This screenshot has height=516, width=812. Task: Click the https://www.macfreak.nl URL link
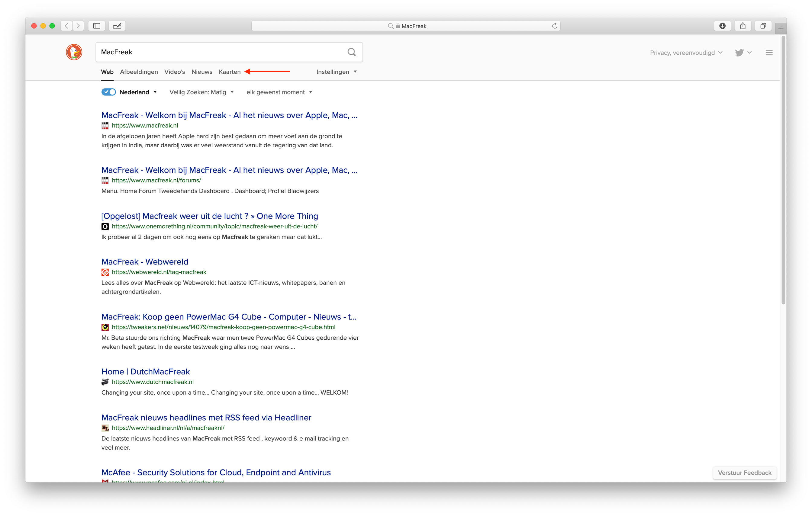pyautogui.click(x=145, y=125)
